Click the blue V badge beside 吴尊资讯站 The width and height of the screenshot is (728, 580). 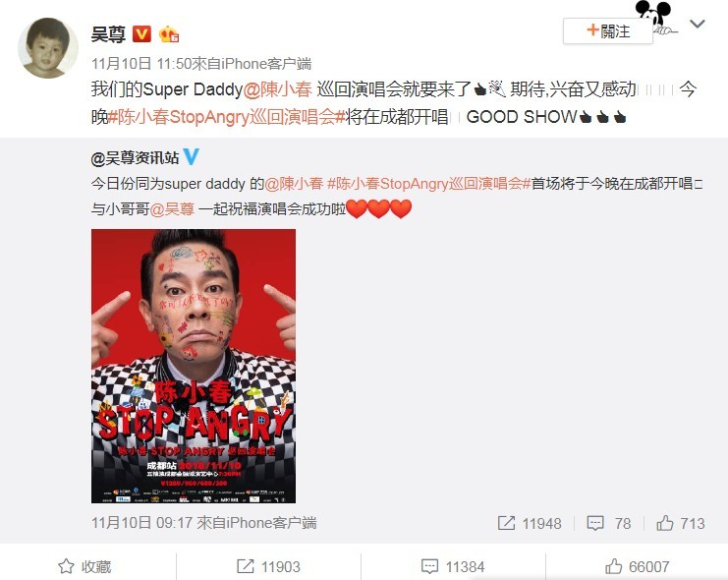click(x=192, y=156)
